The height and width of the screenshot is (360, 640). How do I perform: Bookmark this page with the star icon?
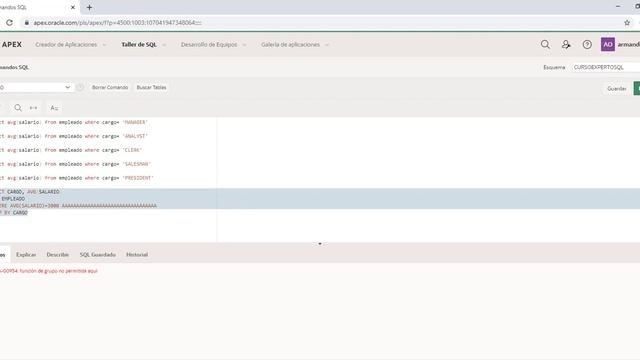(627, 23)
